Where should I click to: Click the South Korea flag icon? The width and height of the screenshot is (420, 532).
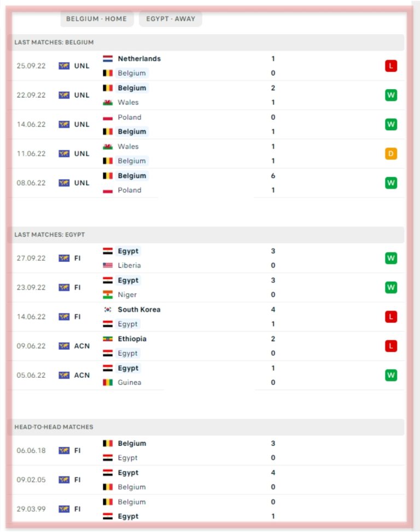pos(108,309)
